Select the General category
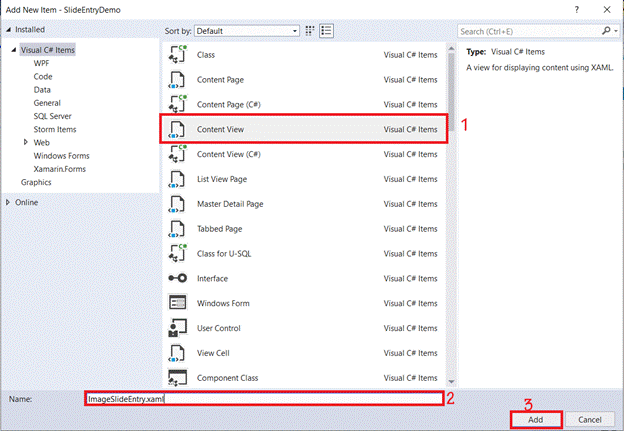The height and width of the screenshot is (431, 624). [47, 103]
